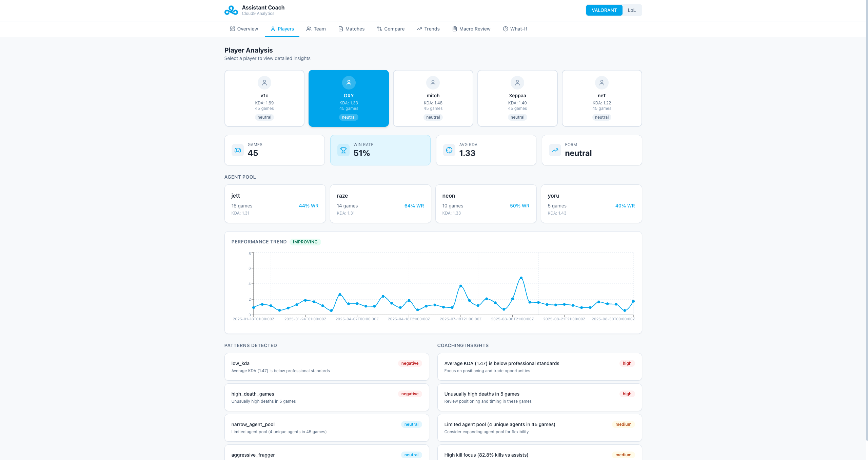This screenshot has width=868, height=460.
Task: Click the highest peak point on trend chart
Action: point(521,278)
